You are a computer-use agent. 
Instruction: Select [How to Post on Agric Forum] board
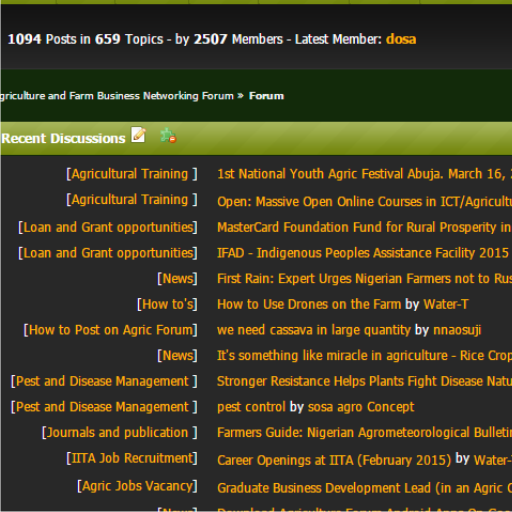[x=110, y=330]
